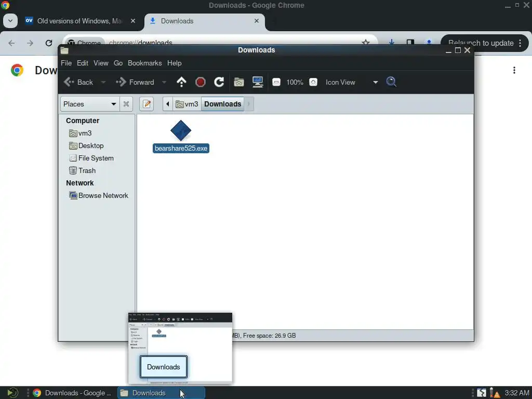Close the Chrome Downloads tab

coord(257,21)
